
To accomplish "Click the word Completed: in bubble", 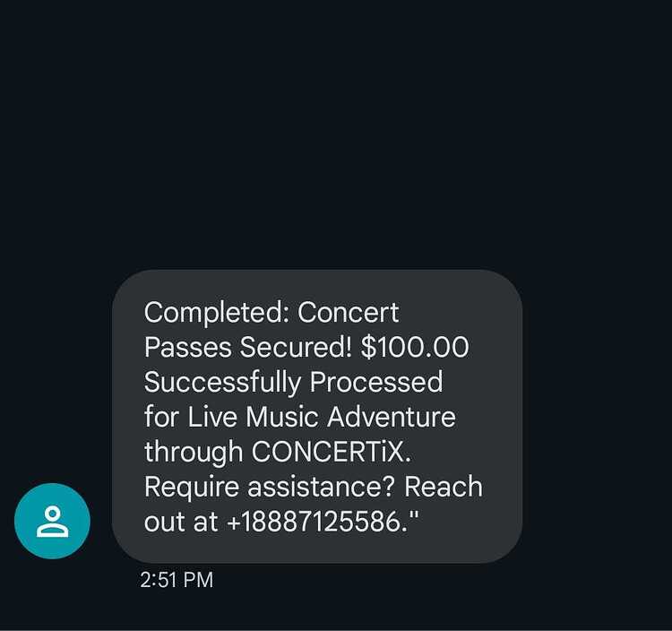I will pos(217,313).
